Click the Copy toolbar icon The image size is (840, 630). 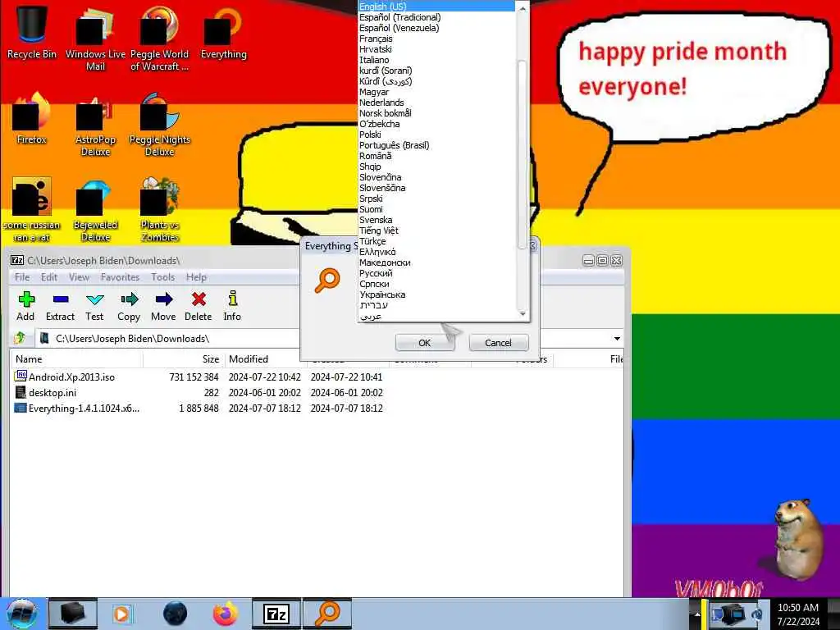(129, 306)
